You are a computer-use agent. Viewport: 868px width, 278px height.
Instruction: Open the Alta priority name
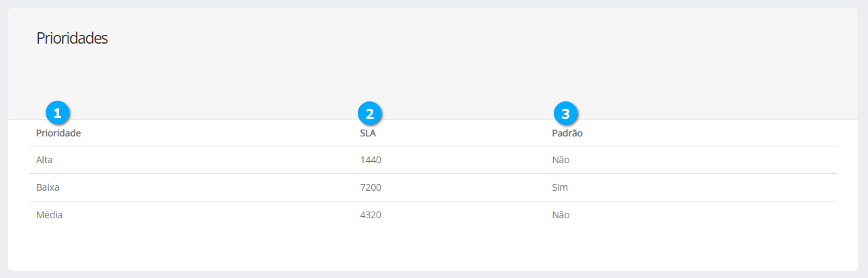click(x=44, y=160)
